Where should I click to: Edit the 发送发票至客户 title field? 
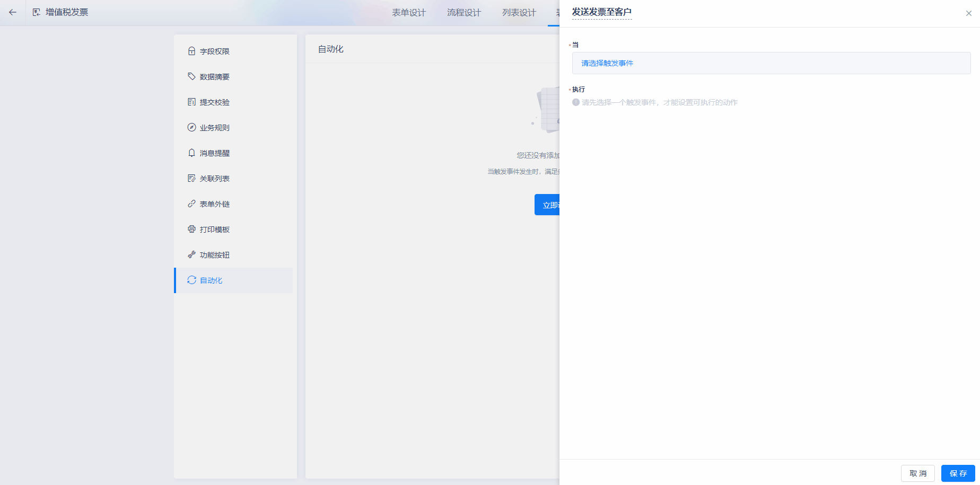click(x=601, y=12)
